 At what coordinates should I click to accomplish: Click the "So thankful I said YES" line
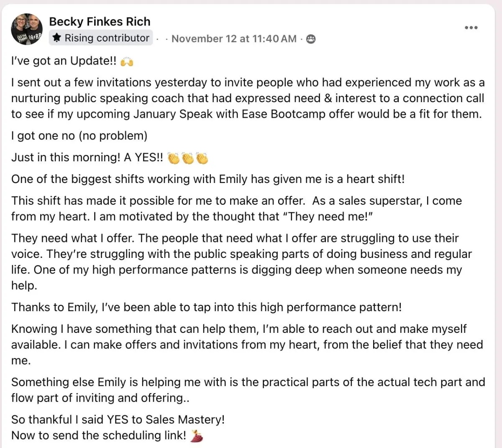(x=118, y=420)
